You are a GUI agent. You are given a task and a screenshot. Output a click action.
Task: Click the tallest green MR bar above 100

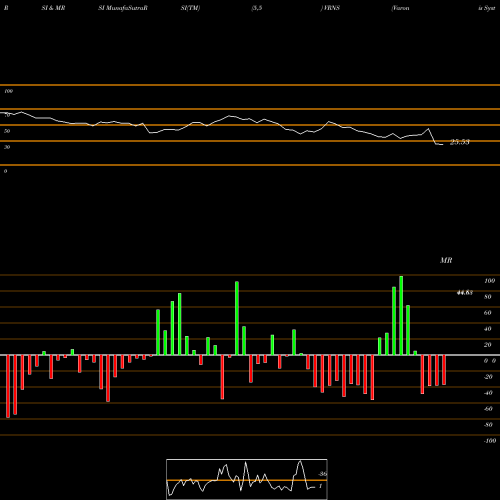click(401, 315)
